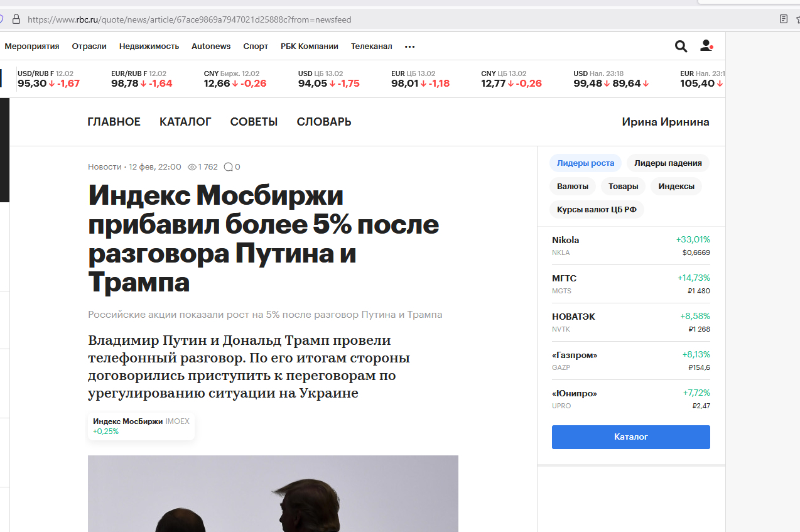Open НОВАТЭК NVTK stock row
800x532 pixels.
pyautogui.click(x=631, y=322)
